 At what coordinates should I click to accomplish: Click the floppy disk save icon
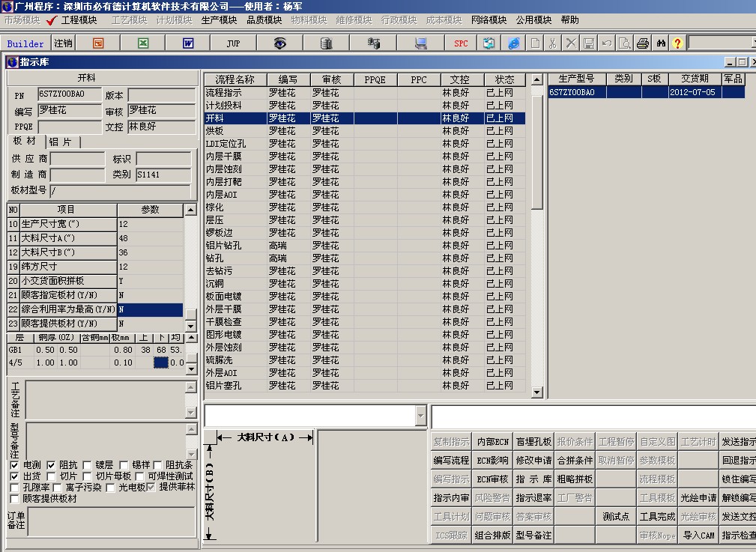coord(589,43)
